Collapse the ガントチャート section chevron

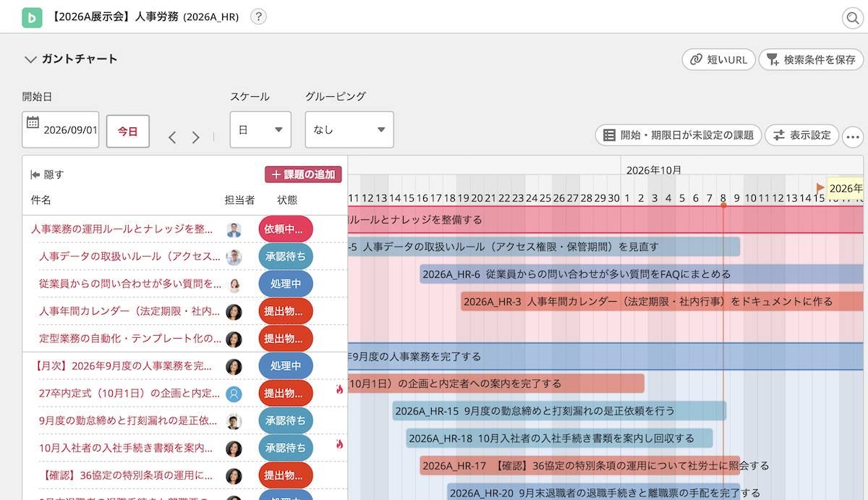(x=30, y=59)
